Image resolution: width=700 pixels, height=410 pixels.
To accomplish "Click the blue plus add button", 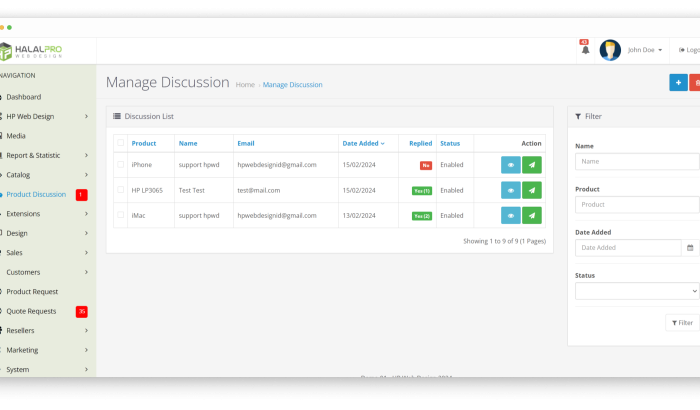I will point(677,83).
